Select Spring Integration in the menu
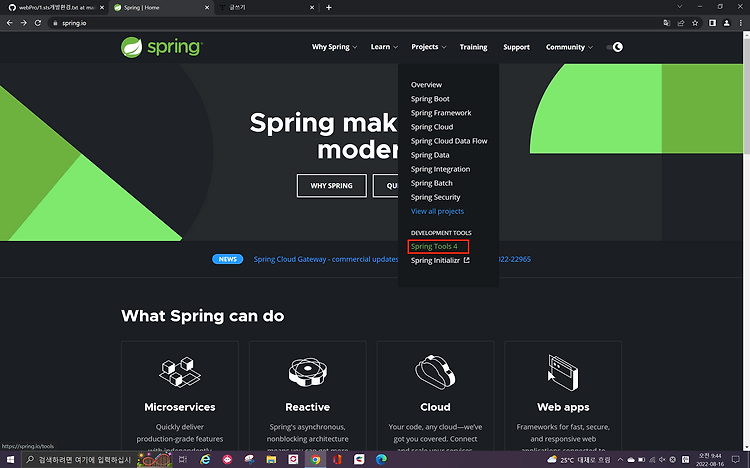750x468 pixels. tap(440, 169)
